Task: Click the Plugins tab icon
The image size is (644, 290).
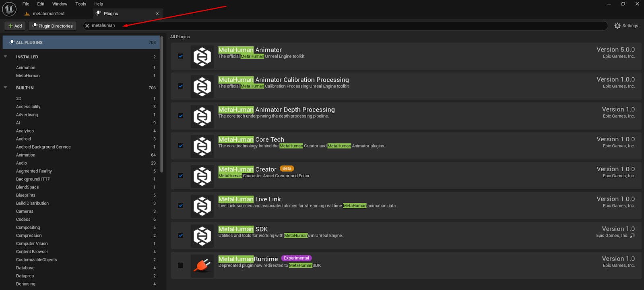Action: 99,13
